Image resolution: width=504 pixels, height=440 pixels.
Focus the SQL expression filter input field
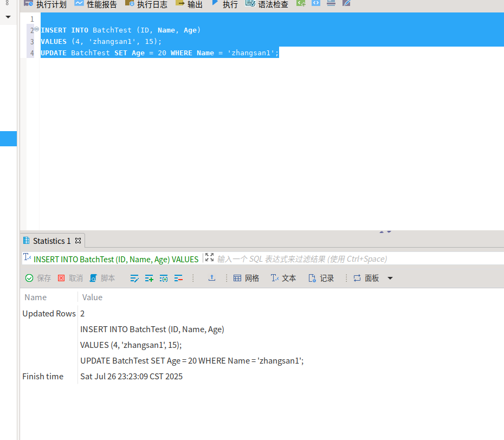[325, 259]
